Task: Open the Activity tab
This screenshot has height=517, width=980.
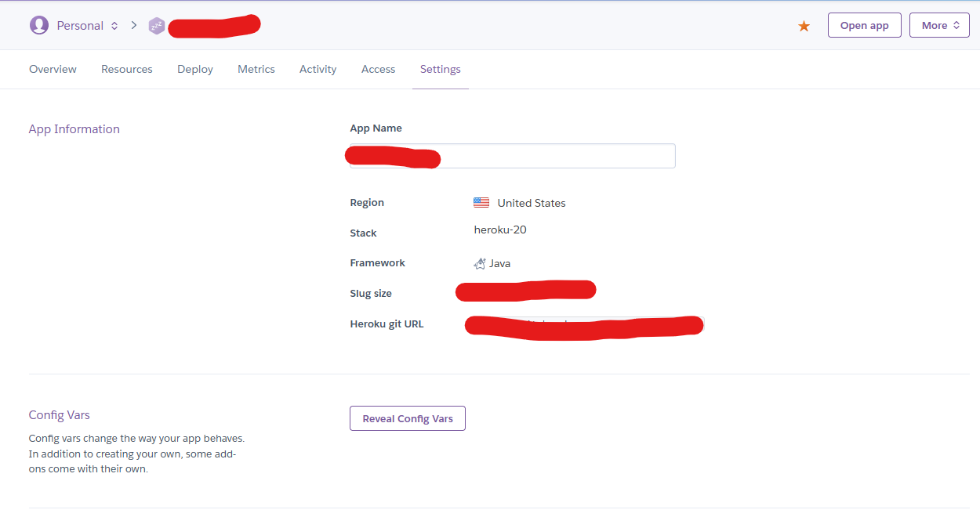Action: coord(318,69)
